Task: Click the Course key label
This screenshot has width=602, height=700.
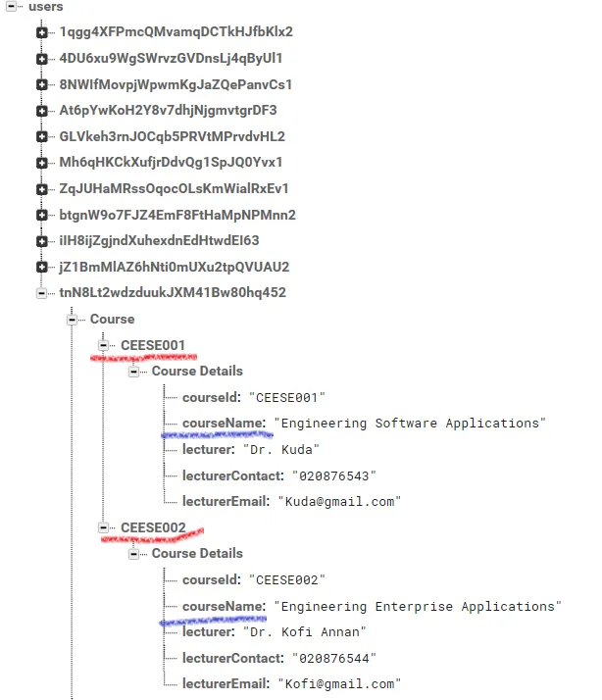Action: [x=112, y=320]
